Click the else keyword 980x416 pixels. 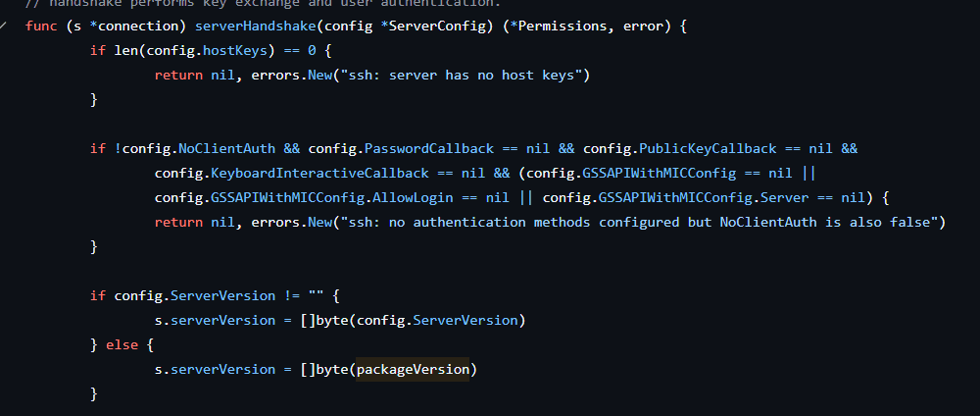click(122, 344)
